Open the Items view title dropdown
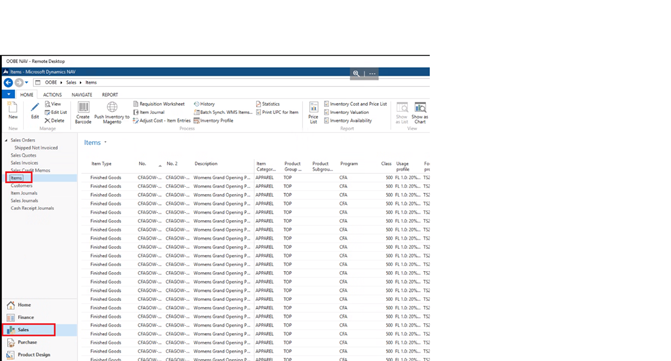Image resolution: width=671 pixels, height=361 pixels. click(x=105, y=142)
